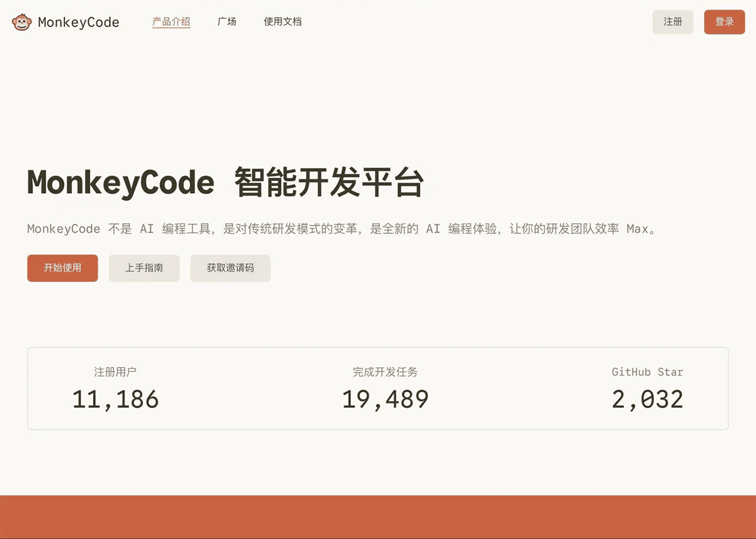Viewport: 756px width, 539px height.
Task: Click the 上手指南 guide button
Action: (144, 268)
